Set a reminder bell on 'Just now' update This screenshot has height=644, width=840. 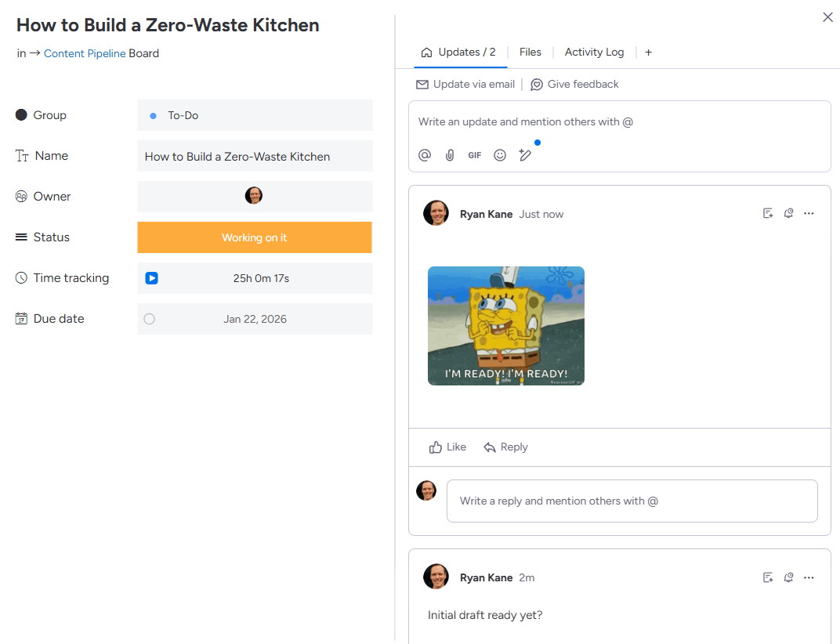point(788,213)
